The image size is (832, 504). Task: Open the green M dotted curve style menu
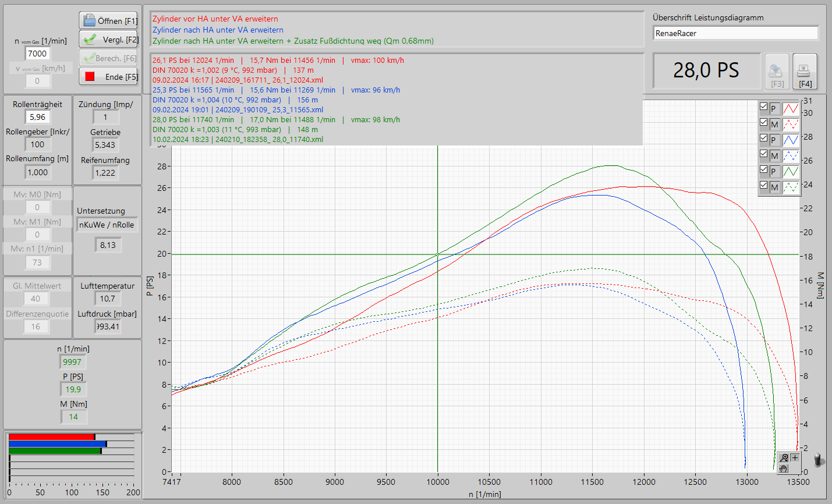click(791, 187)
